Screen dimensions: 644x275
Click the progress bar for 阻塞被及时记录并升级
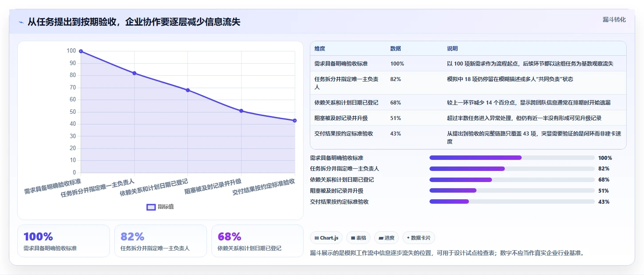pos(512,191)
